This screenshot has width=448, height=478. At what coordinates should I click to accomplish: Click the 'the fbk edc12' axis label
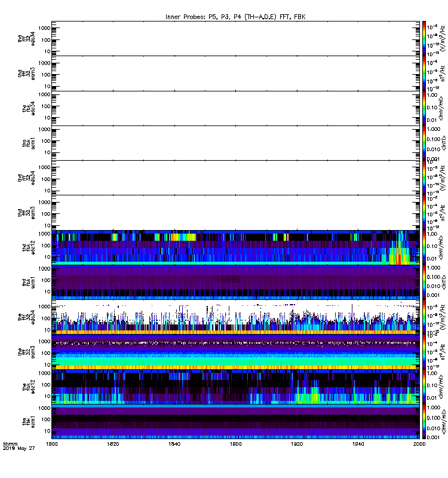click(29, 387)
